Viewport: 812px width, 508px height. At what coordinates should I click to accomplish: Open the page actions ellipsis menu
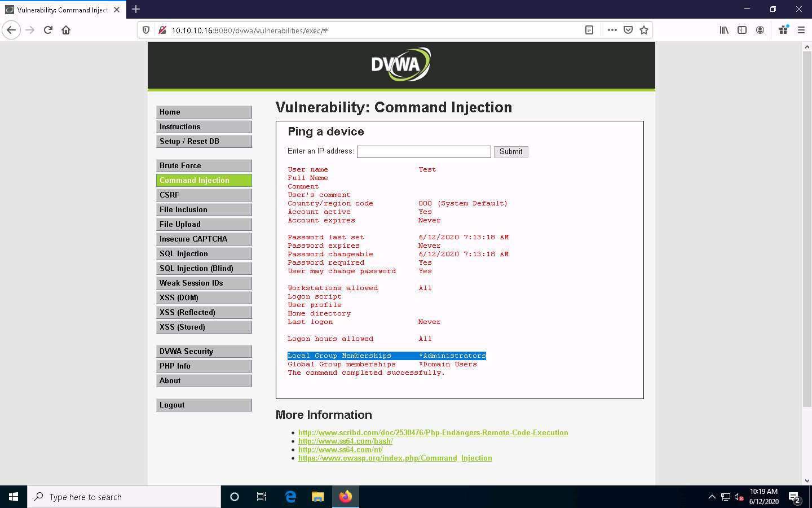coord(612,30)
